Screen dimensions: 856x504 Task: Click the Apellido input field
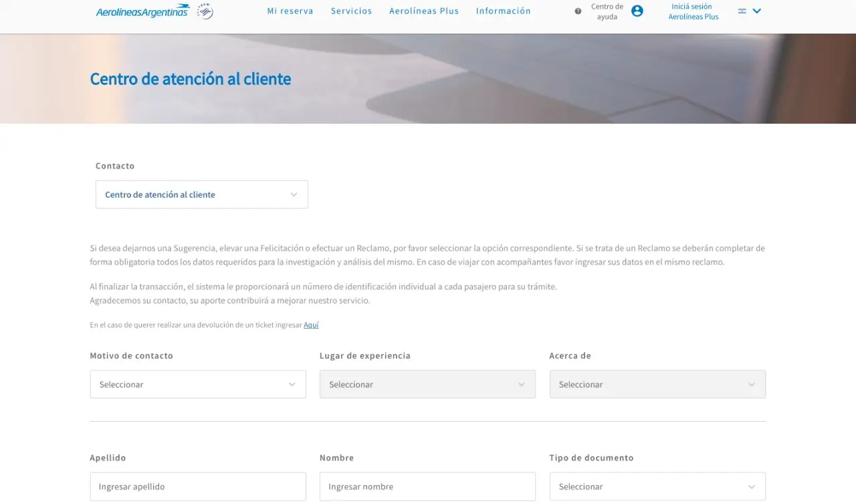[x=198, y=487]
